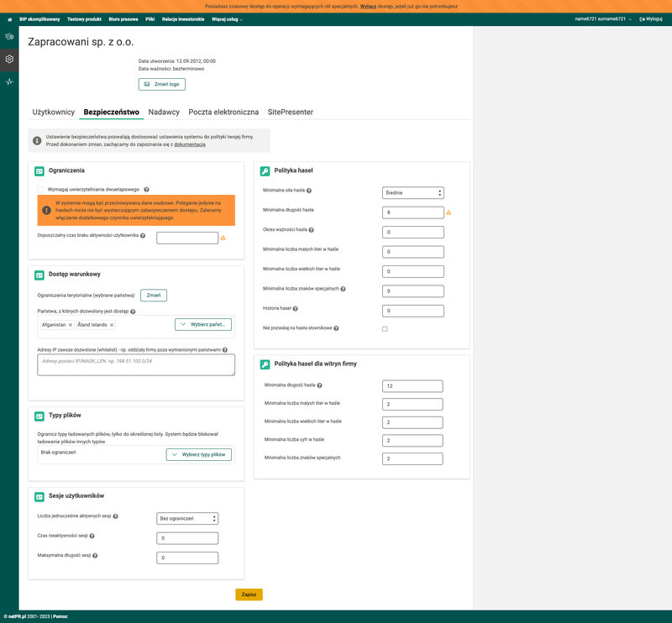Click help icon next to Historia haseł
This screenshot has height=623, width=672.
coord(297,309)
